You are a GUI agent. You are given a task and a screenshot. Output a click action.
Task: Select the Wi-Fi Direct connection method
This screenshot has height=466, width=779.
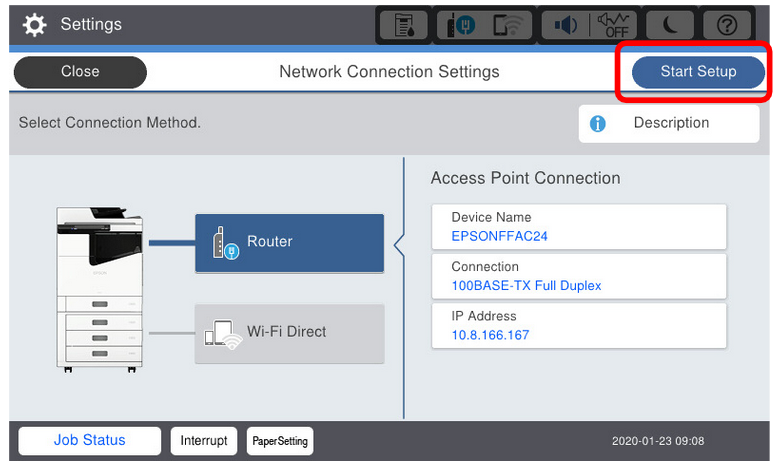pos(290,333)
